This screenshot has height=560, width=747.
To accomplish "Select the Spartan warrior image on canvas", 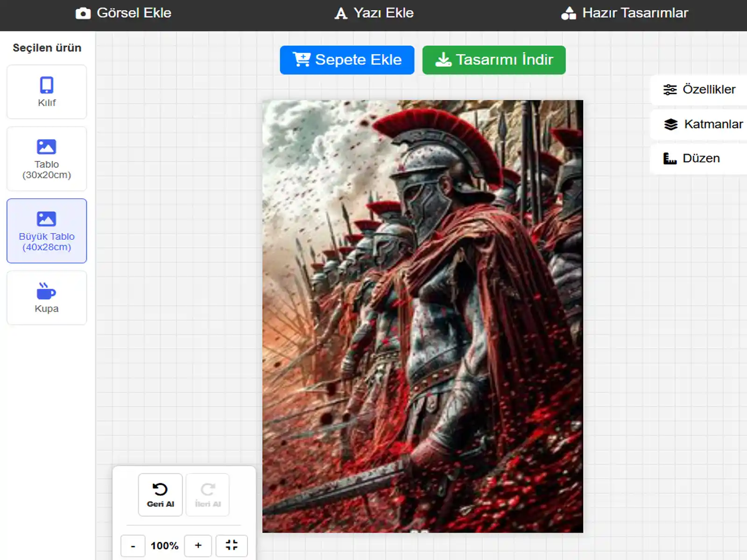I will click(x=423, y=316).
